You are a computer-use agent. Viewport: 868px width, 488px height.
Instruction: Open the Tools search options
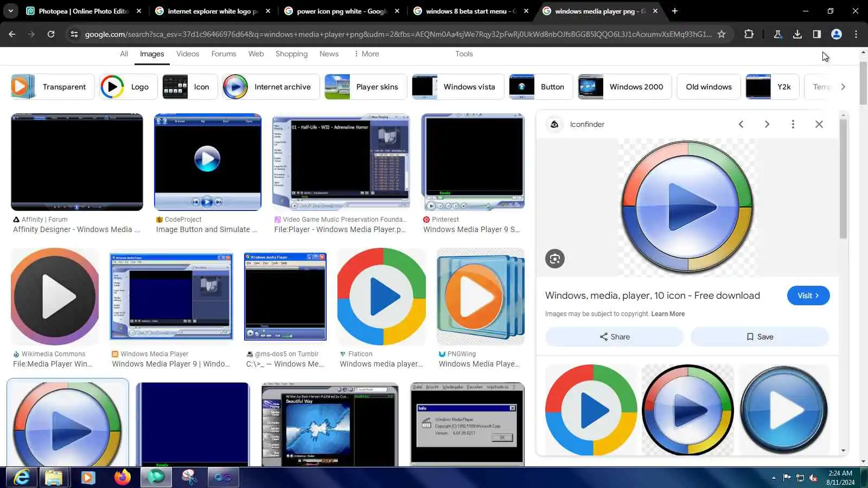(x=464, y=54)
